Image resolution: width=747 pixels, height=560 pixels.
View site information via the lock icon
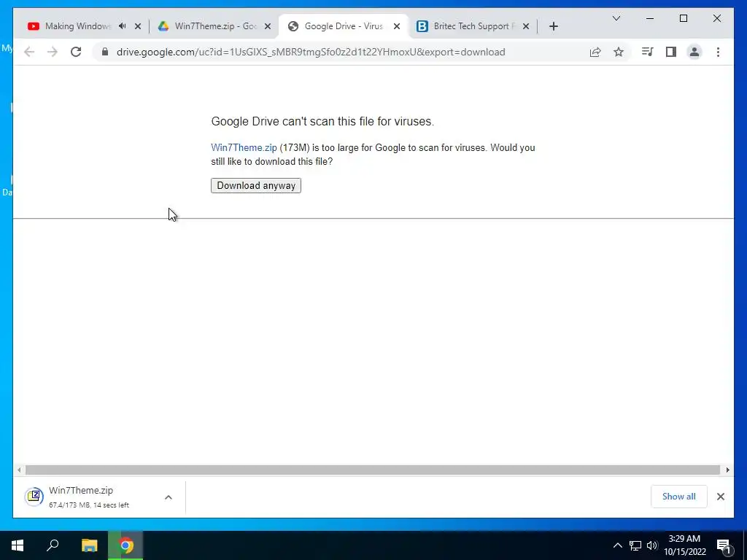point(105,52)
